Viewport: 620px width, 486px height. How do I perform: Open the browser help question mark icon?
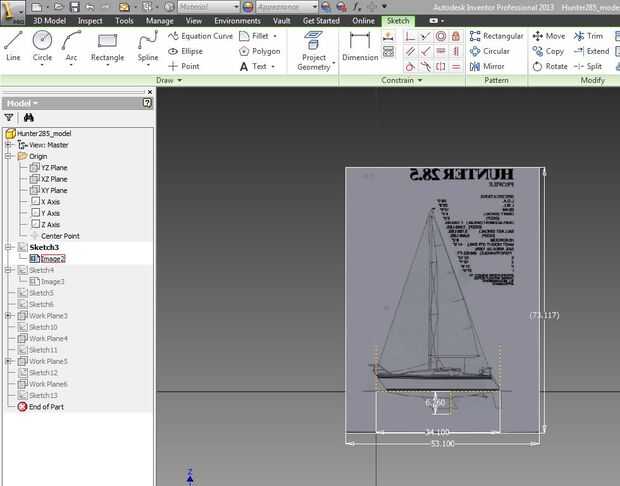[x=147, y=103]
